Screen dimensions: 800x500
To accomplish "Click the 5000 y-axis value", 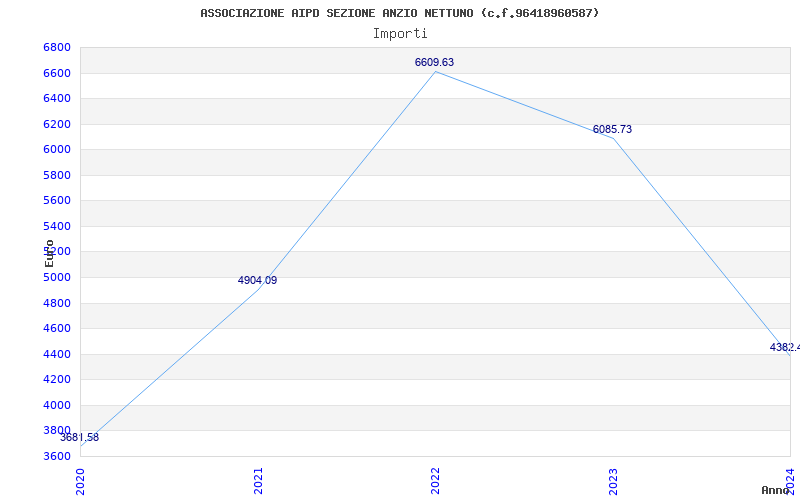I will coord(57,278).
